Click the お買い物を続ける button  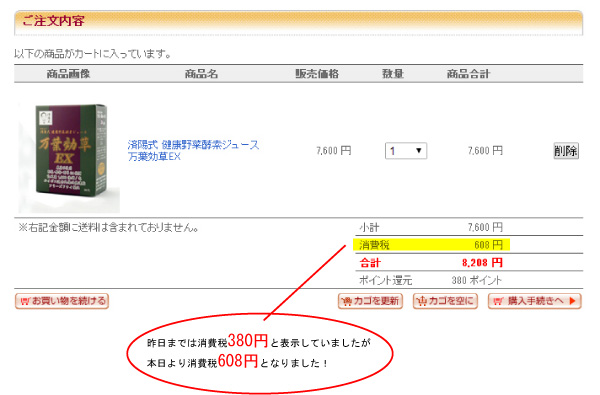[62, 301]
